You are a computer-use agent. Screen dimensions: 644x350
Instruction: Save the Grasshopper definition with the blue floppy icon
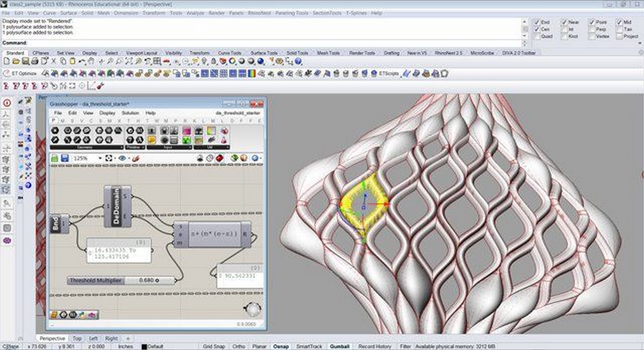64,159
